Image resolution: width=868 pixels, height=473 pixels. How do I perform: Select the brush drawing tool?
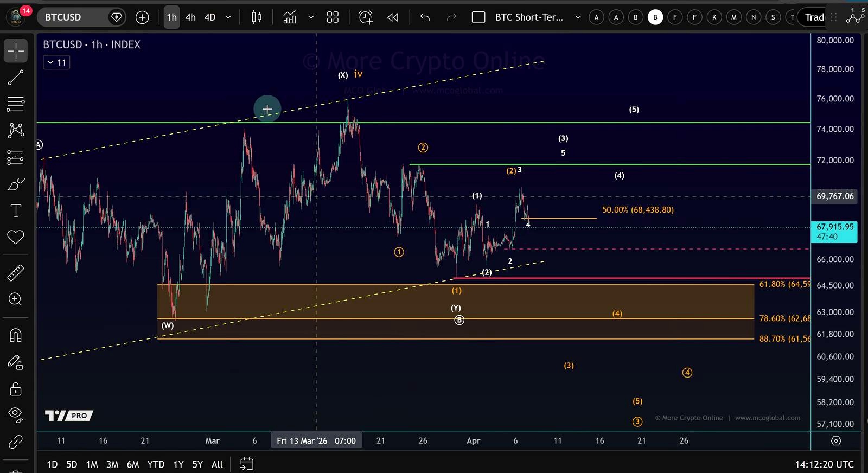(x=16, y=184)
